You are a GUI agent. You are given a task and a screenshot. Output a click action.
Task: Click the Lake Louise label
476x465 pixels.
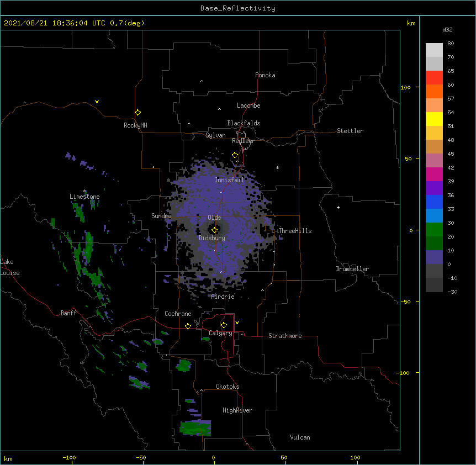[10, 267]
